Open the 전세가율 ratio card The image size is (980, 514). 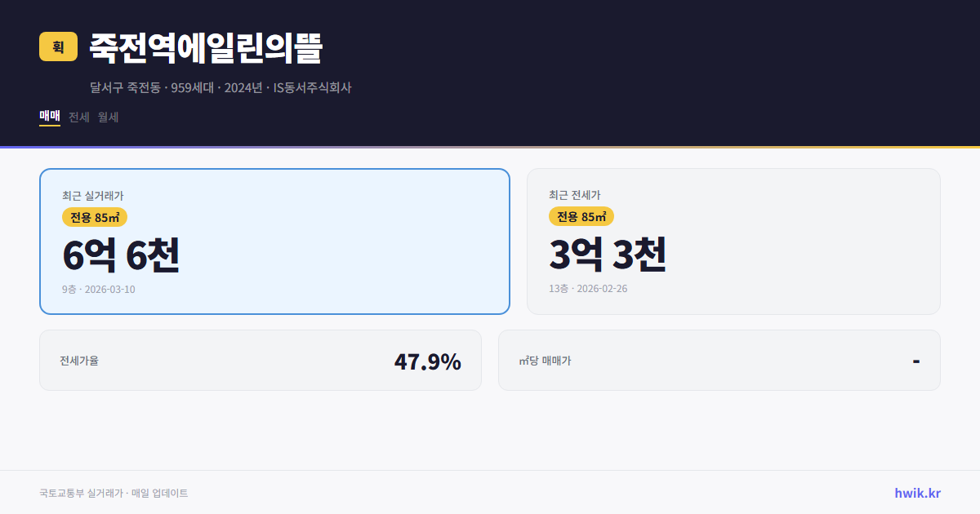261,360
